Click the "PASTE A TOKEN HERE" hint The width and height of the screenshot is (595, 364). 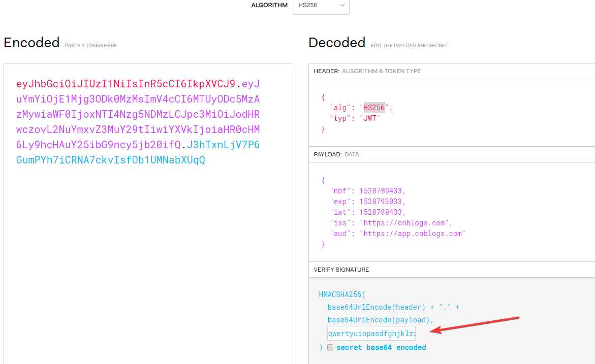pos(91,46)
